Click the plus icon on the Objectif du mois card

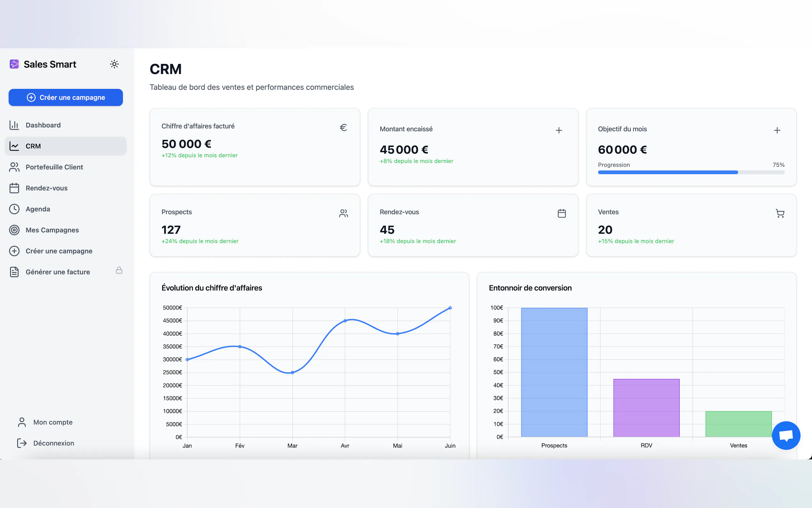point(777,131)
